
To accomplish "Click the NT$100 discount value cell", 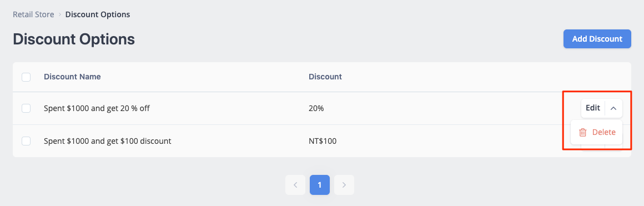I will point(323,141).
